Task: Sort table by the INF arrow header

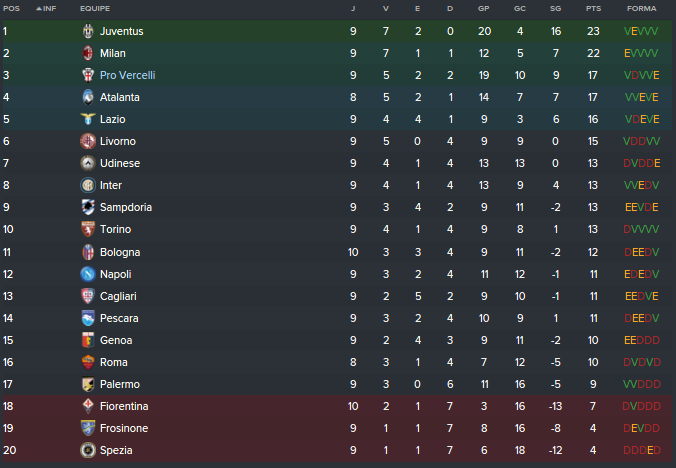Action: (x=46, y=8)
